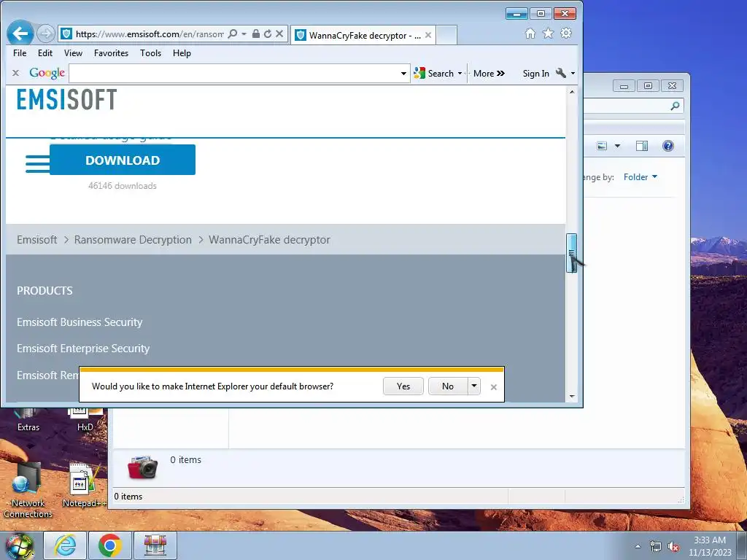Open the File menu
This screenshot has width=747, height=560.
[20, 53]
